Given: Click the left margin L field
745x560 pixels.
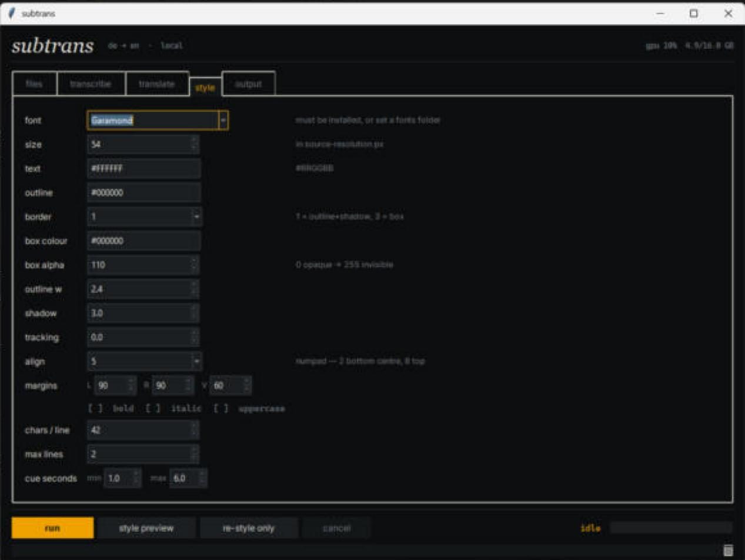Looking at the screenshot, I should click(115, 385).
